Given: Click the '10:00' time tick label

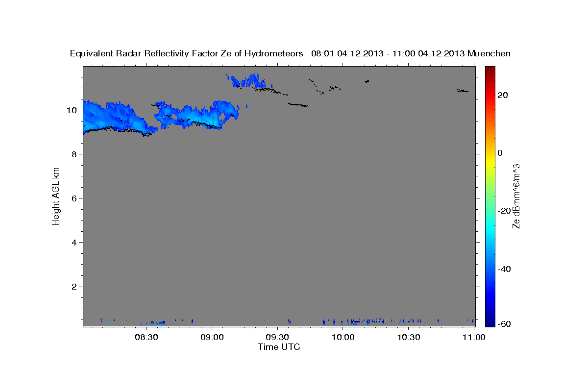Looking at the screenshot, I should [343, 337].
